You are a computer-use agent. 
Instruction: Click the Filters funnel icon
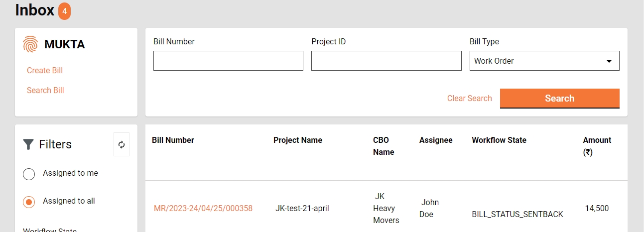pyautogui.click(x=28, y=144)
